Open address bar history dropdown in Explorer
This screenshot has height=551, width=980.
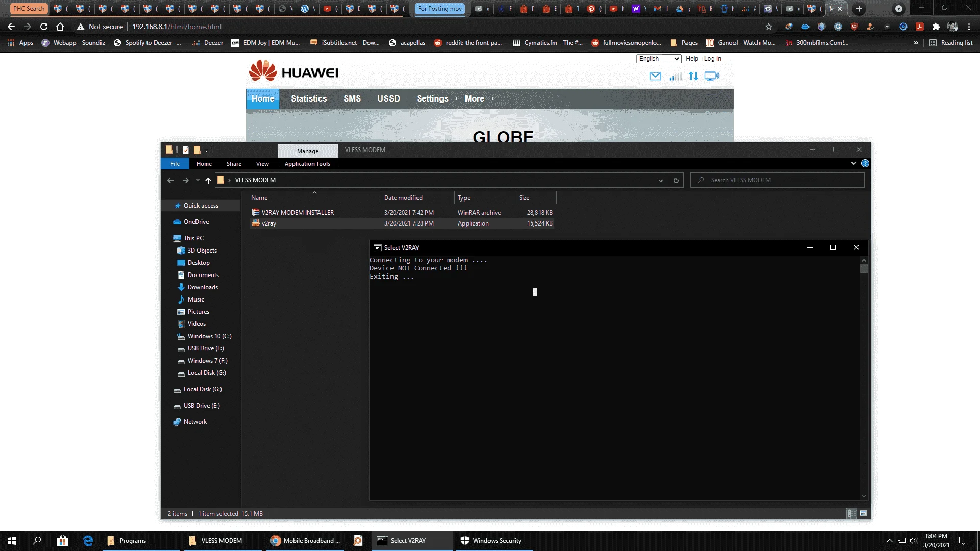pos(661,180)
